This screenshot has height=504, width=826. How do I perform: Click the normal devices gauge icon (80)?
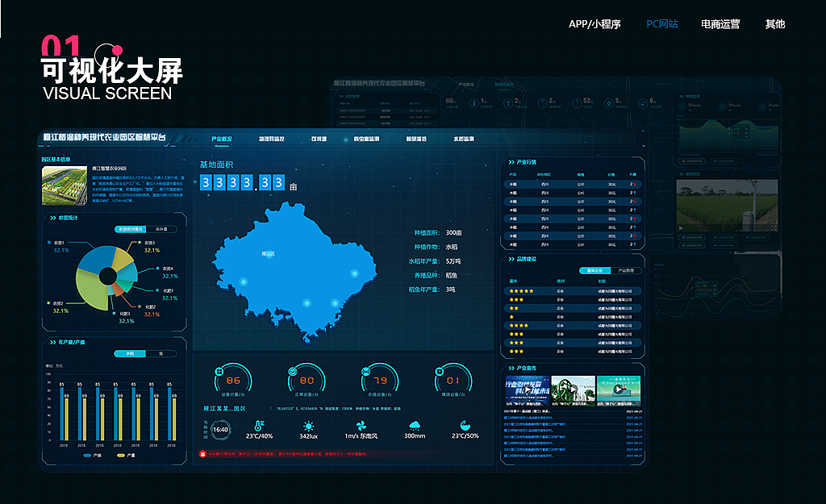coord(292,372)
